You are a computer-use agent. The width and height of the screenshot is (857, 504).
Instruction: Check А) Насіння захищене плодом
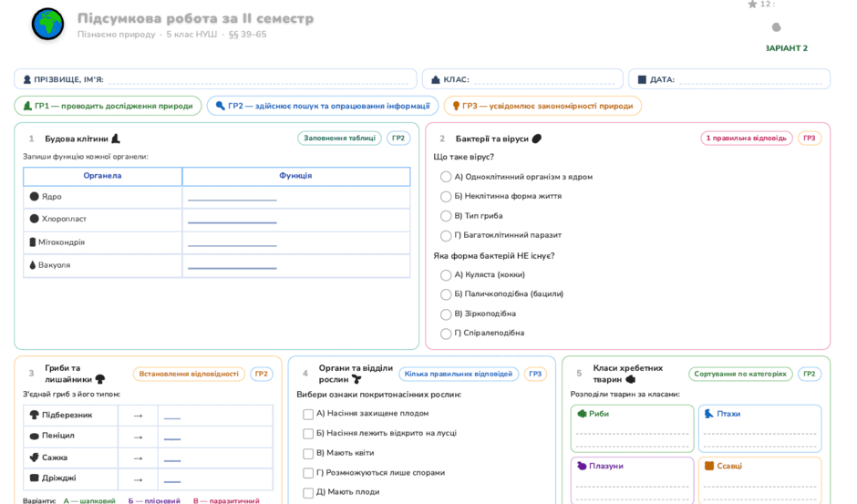coord(308,415)
